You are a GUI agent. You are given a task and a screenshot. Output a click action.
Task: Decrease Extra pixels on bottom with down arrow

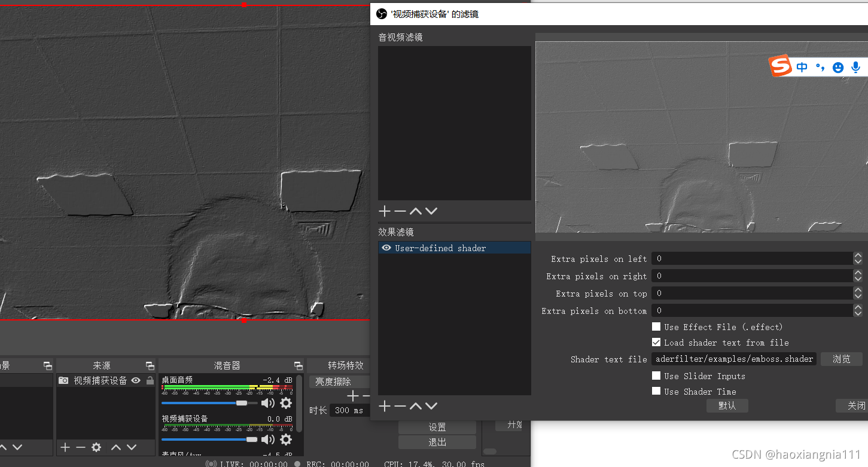point(858,313)
